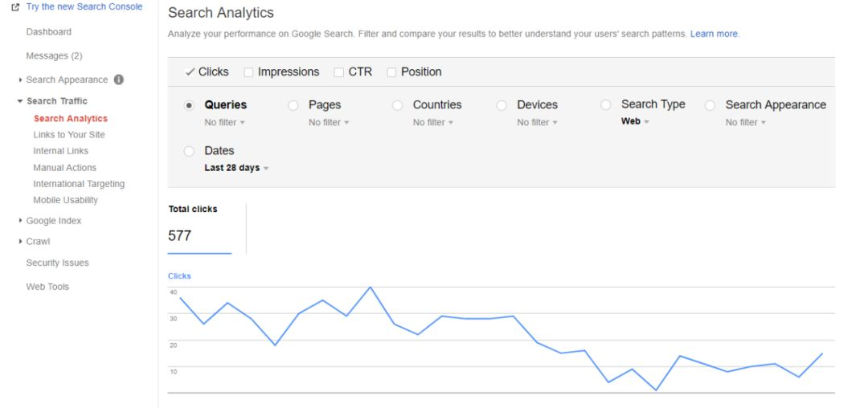Click the peak point on the clicks chart
The height and width of the screenshot is (408, 868).
tap(371, 287)
